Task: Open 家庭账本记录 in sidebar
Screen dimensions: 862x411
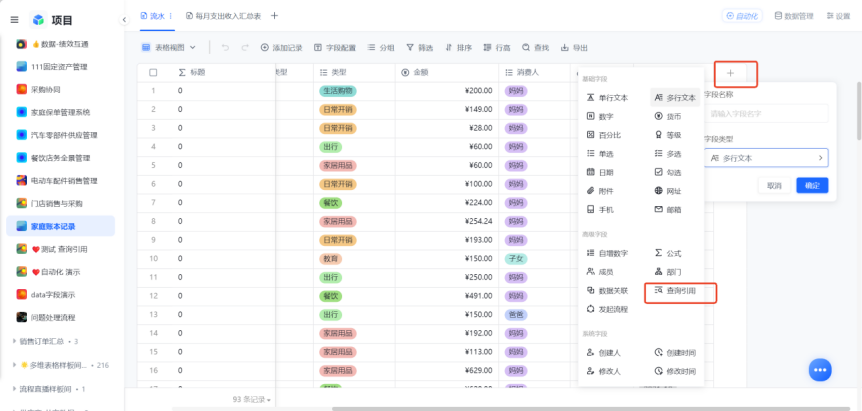Action: pos(60,226)
